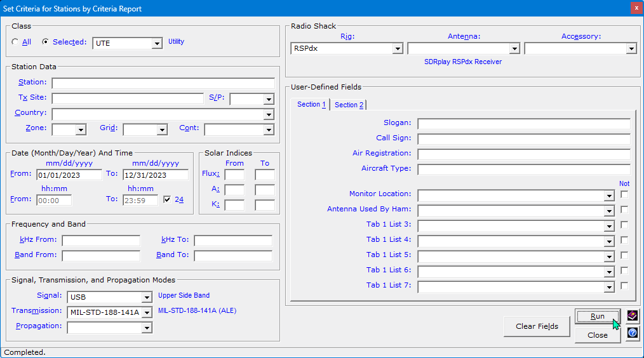Screen dimensions: 644x358
Task: Expand the Transmission mode dropdown
Action: tap(147, 312)
